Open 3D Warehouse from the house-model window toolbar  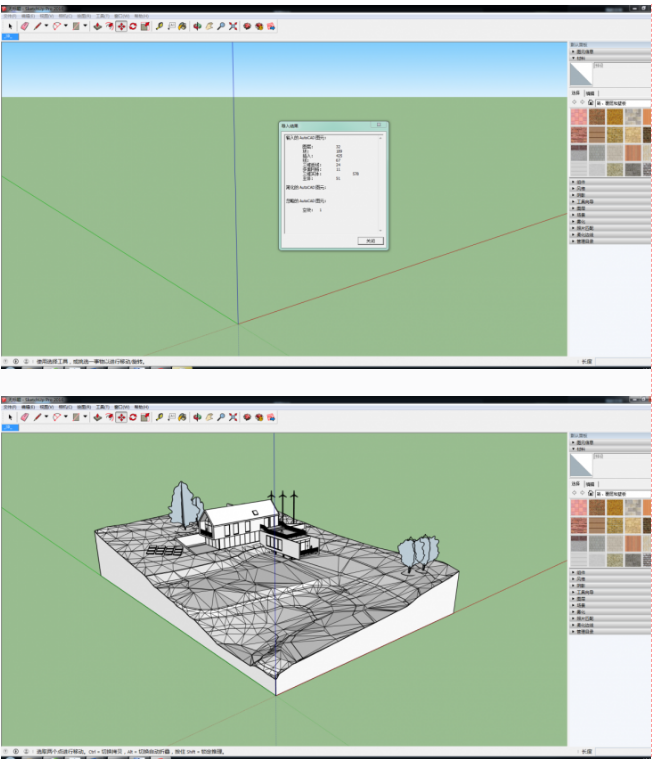[247, 417]
